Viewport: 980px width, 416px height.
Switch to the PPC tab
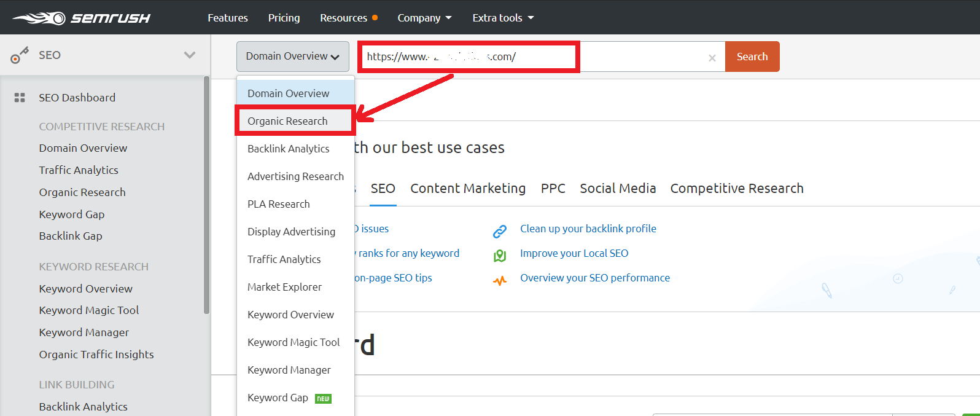[x=553, y=188]
